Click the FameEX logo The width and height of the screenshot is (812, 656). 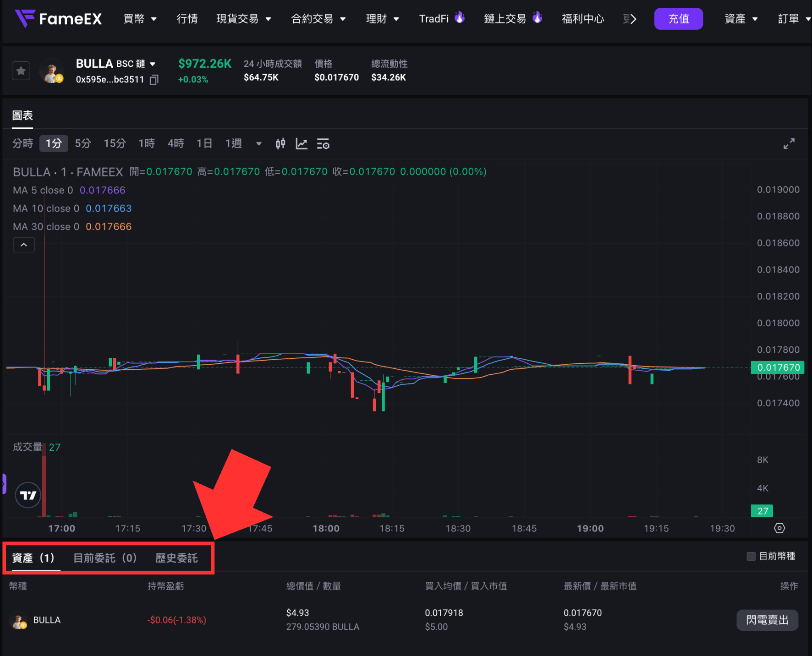tap(58, 19)
